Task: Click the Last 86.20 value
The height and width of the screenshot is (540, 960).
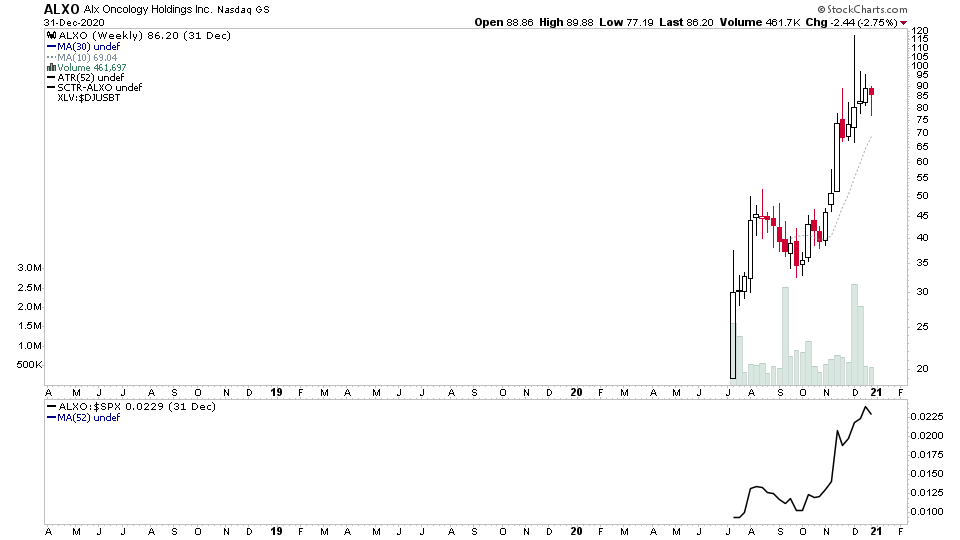Action: tap(686, 22)
